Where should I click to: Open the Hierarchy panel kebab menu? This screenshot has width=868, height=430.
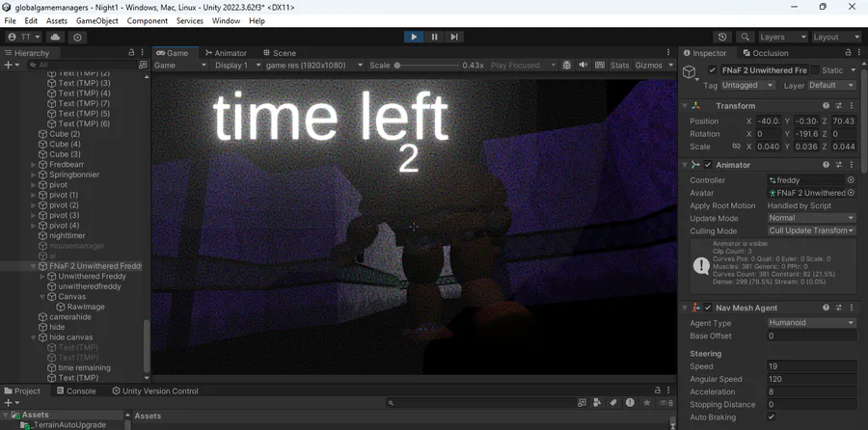tap(143, 52)
